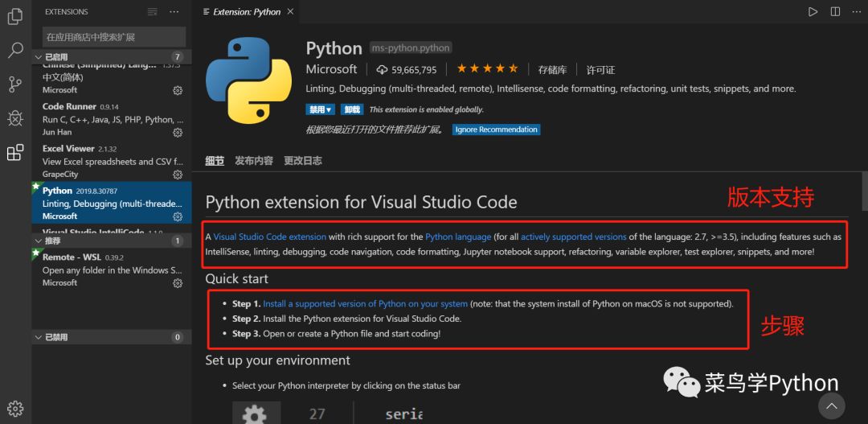Select Excel Viewer extension in list

click(x=112, y=161)
